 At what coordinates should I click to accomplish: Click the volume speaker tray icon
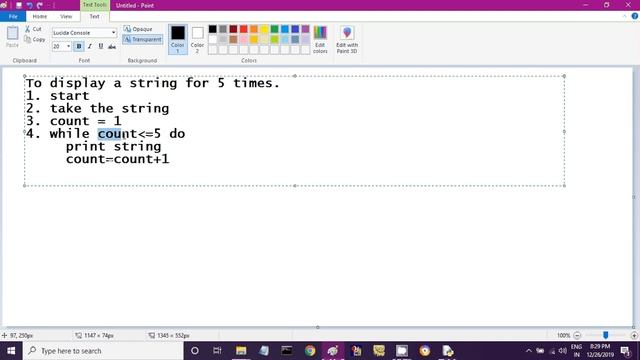point(562,351)
